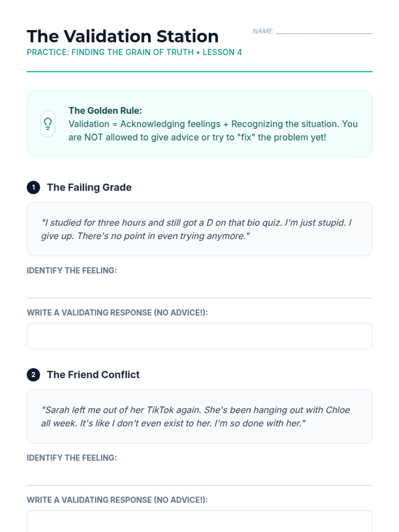Click The Failing Grade heading
The height and width of the screenshot is (532, 399).
tap(89, 188)
